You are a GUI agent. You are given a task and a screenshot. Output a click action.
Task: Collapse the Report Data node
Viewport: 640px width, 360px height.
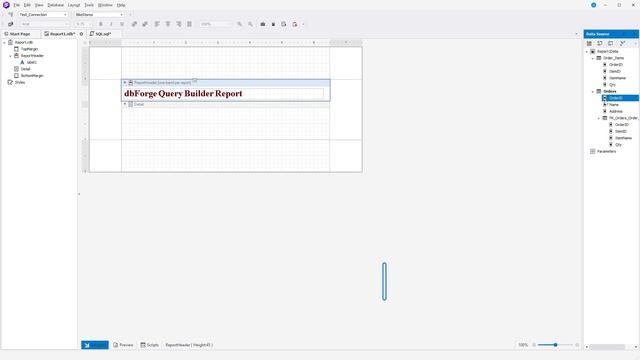click(587, 52)
